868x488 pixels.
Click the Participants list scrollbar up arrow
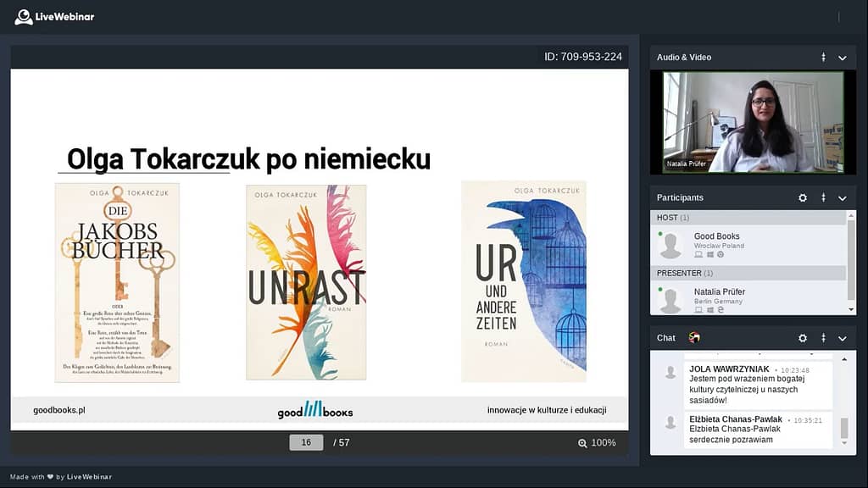point(851,216)
